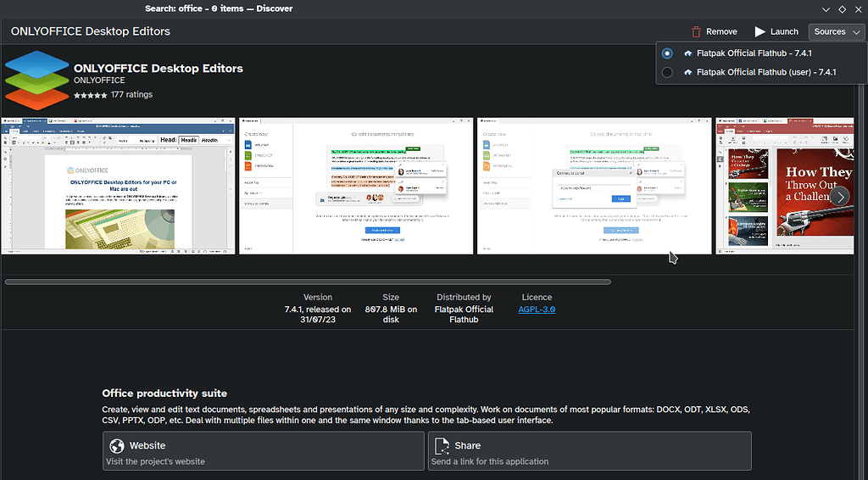Click the ONLYOFFICE stacked layers logo
Viewport: 868px width, 480px height.
coord(36,79)
